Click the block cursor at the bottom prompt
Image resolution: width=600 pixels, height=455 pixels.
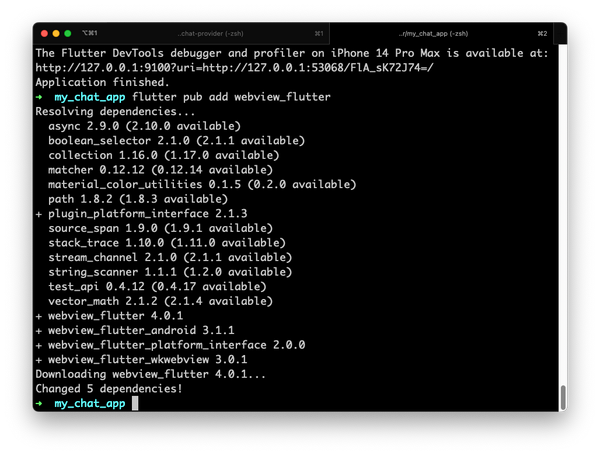[135, 403]
